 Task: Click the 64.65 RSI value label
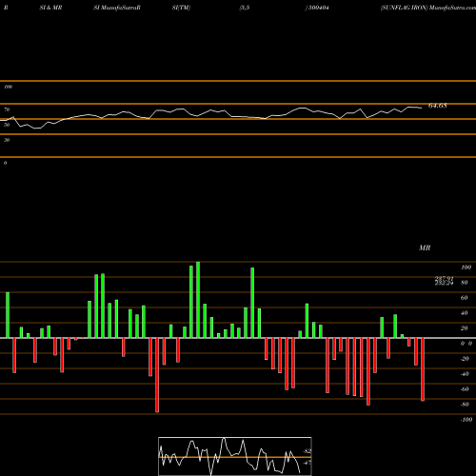(438, 106)
